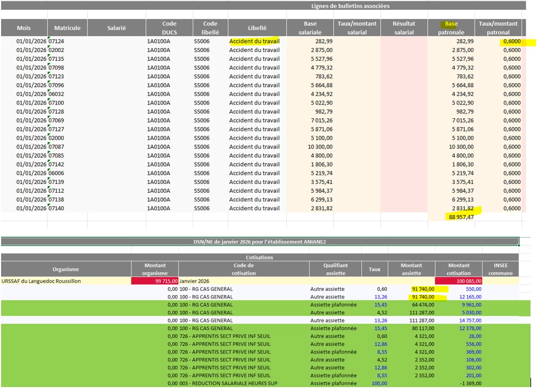
Task: Click the Base salariale column header
Action: pos(310,28)
